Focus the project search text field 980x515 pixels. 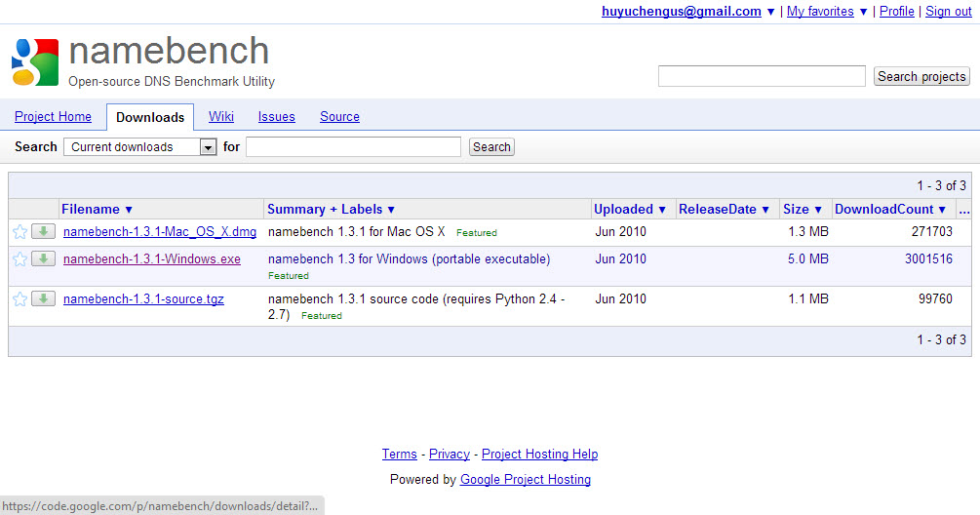[x=762, y=76]
